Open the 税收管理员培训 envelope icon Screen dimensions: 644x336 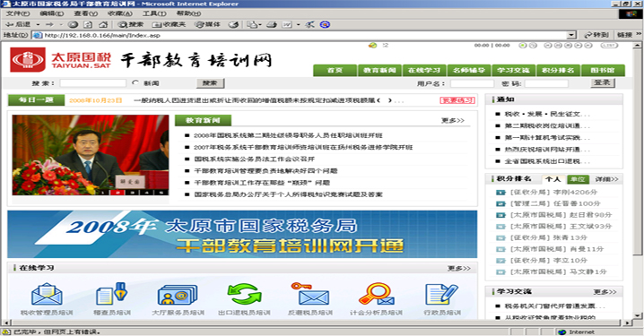47,295
